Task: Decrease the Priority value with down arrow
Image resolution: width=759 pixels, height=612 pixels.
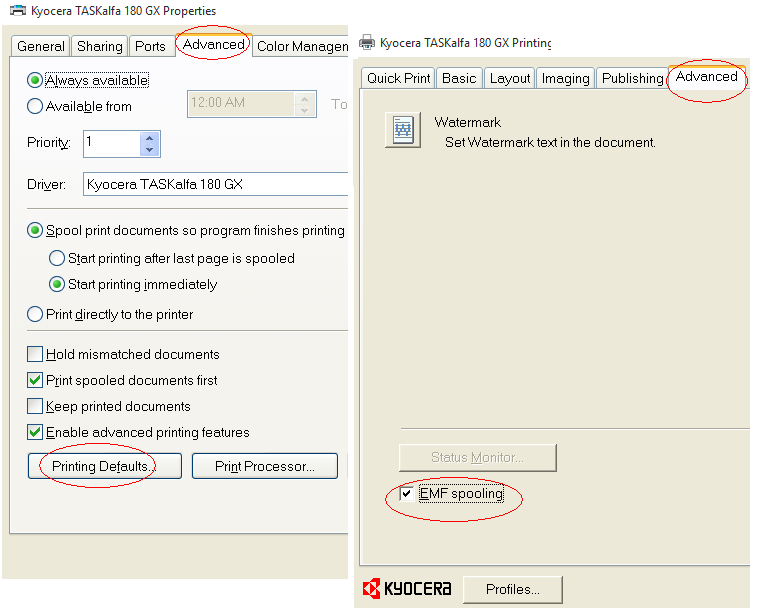Action: (150, 150)
